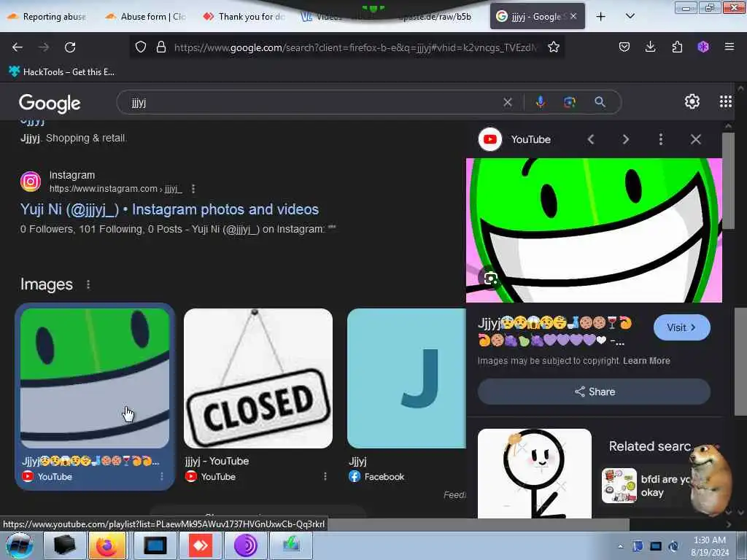Click the Google search input field
Image resolution: width=747 pixels, height=560 pixels.
point(314,102)
